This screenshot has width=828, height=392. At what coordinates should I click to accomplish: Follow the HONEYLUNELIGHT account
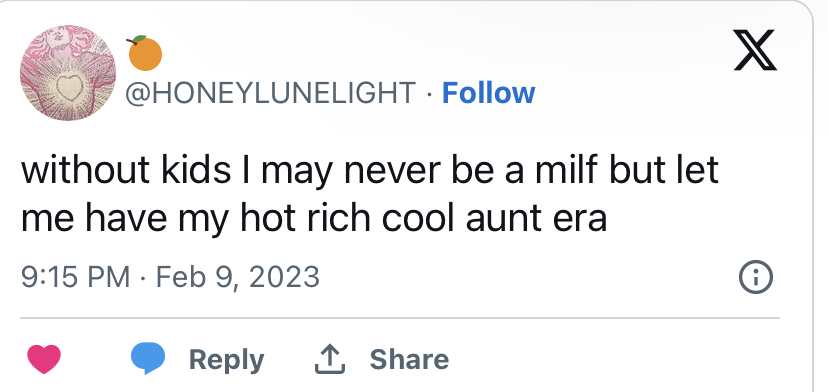pos(488,93)
